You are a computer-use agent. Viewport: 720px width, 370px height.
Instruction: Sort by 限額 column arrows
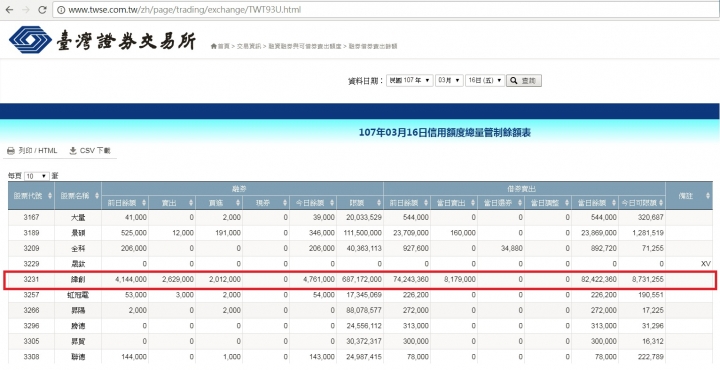coord(378,203)
